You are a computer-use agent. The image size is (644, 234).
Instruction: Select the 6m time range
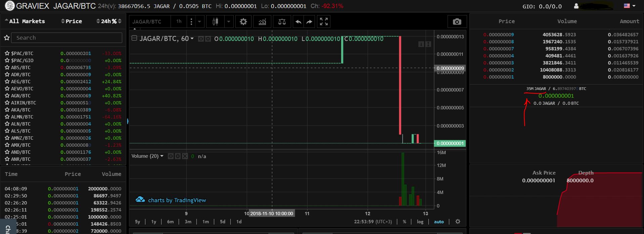(171, 222)
